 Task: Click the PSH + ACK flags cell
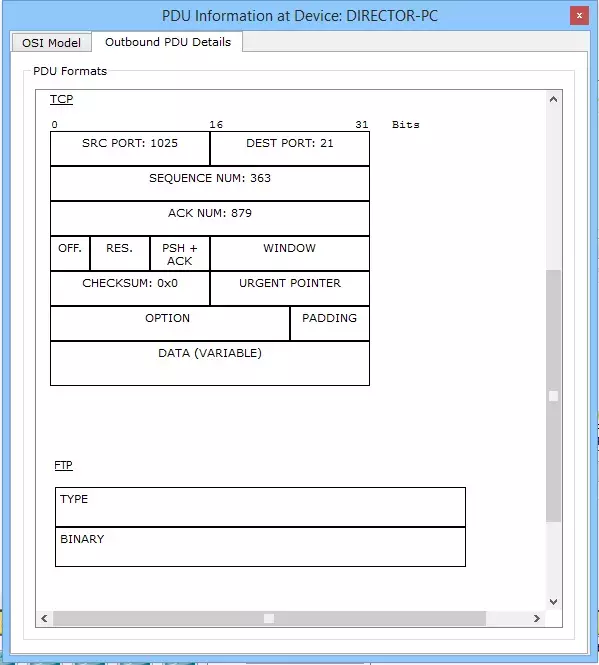(180, 254)
